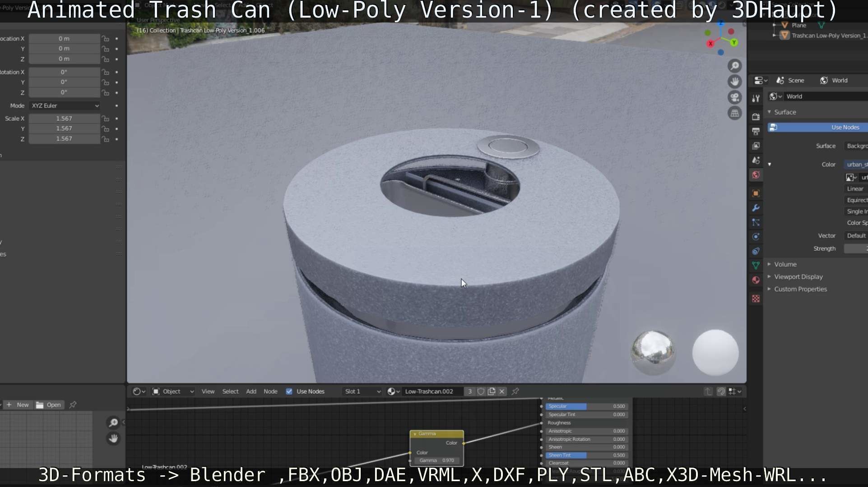Expand the Plane item in outliner
Image resolution: width=868 pixels, height=487 pixels.
coord(775,25)
